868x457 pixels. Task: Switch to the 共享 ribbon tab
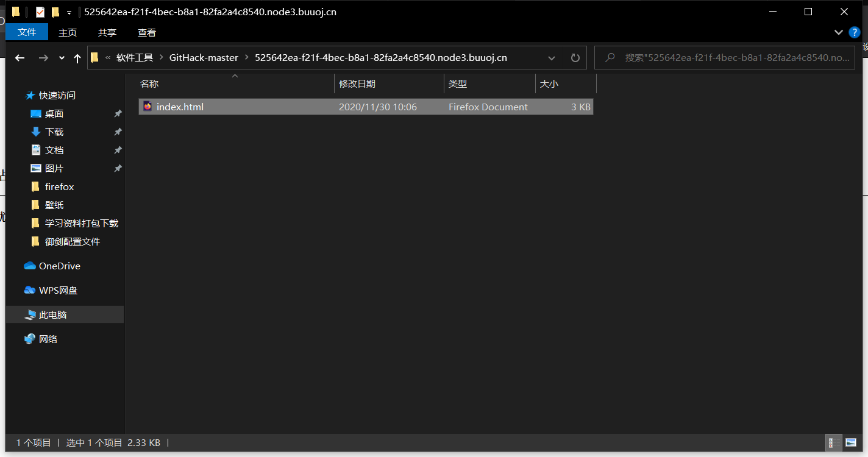(107, 32)
